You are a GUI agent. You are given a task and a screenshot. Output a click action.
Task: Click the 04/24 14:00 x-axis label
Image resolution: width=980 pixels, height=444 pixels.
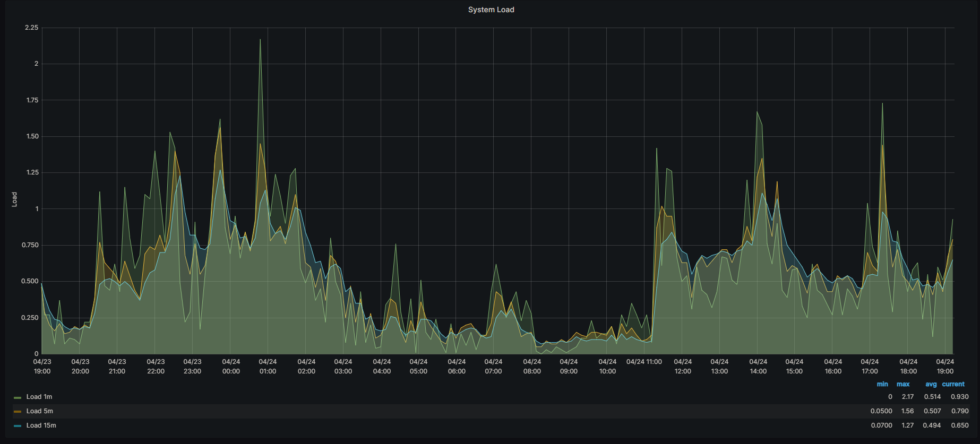coord(758,367)
